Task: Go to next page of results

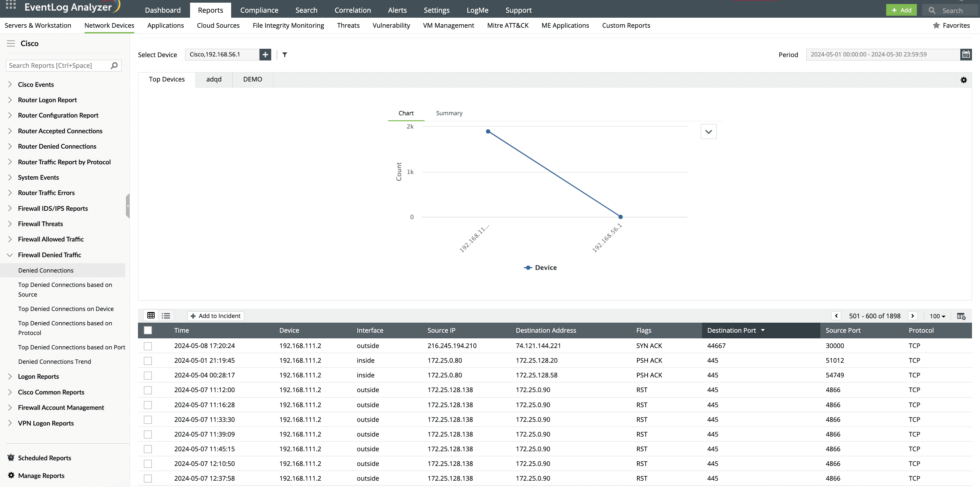Action: click(x=912, y=316)
